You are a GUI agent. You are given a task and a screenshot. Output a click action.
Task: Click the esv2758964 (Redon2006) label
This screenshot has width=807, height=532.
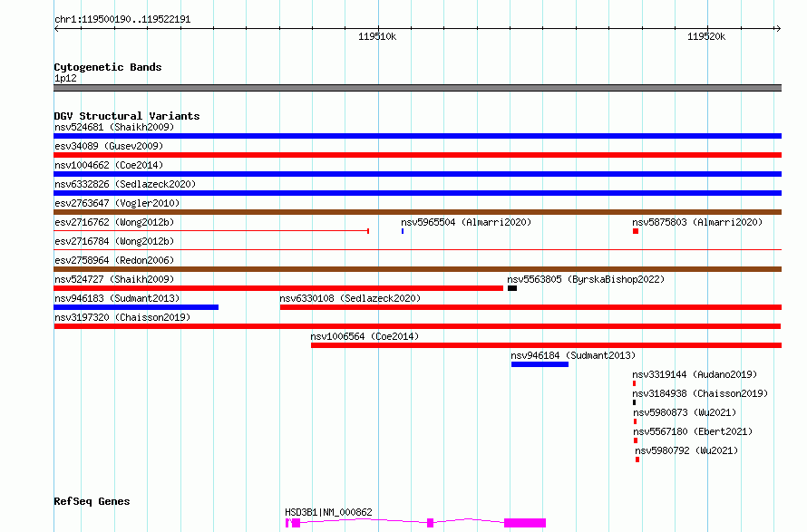pos(114,260)
